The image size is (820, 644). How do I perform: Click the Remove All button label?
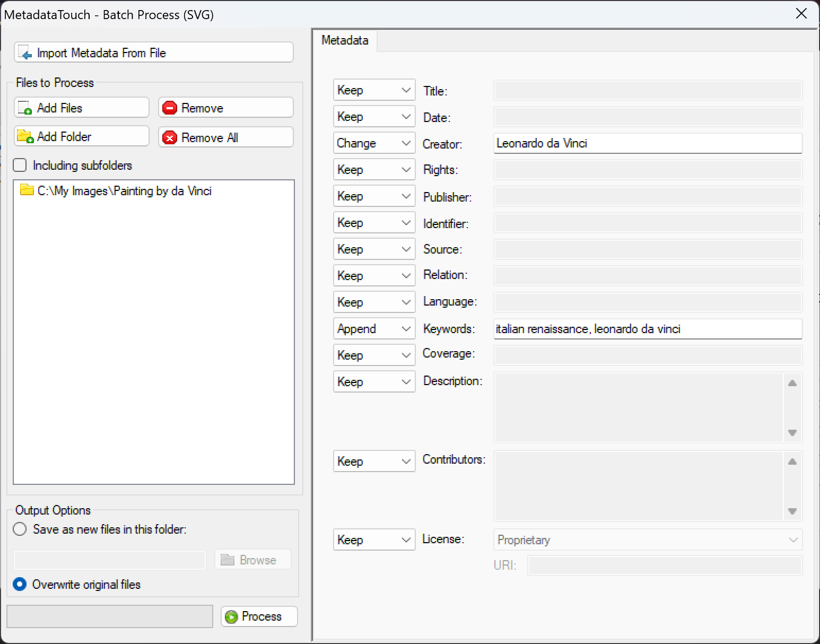[x=210, y=138]
